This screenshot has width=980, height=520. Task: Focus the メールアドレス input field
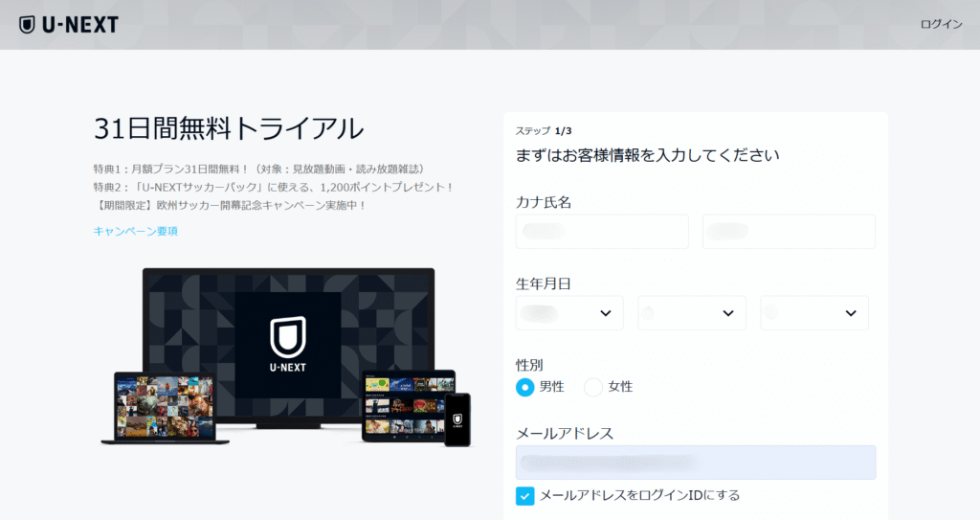[x=696, y=463]
